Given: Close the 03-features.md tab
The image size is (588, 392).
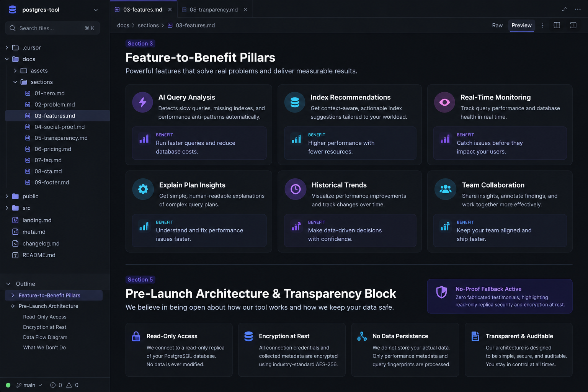Looking at the screenshot, I should pos(170,10).
